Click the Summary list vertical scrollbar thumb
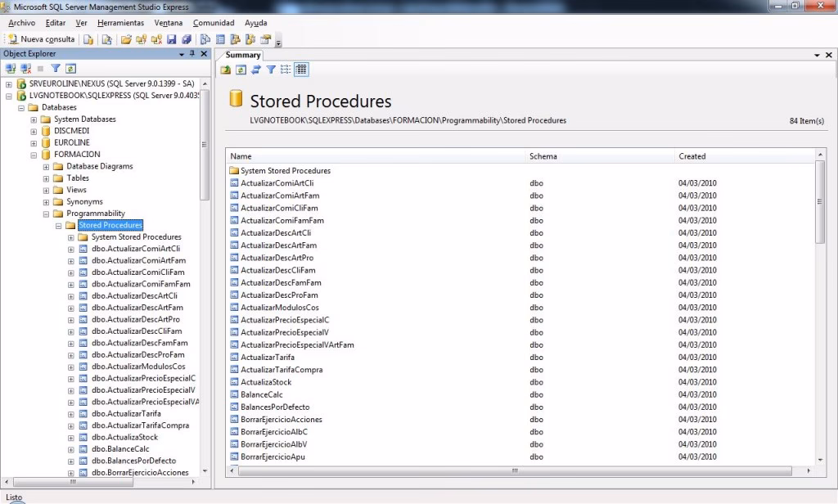Screen dimensions: 838x504 (820, 202)
